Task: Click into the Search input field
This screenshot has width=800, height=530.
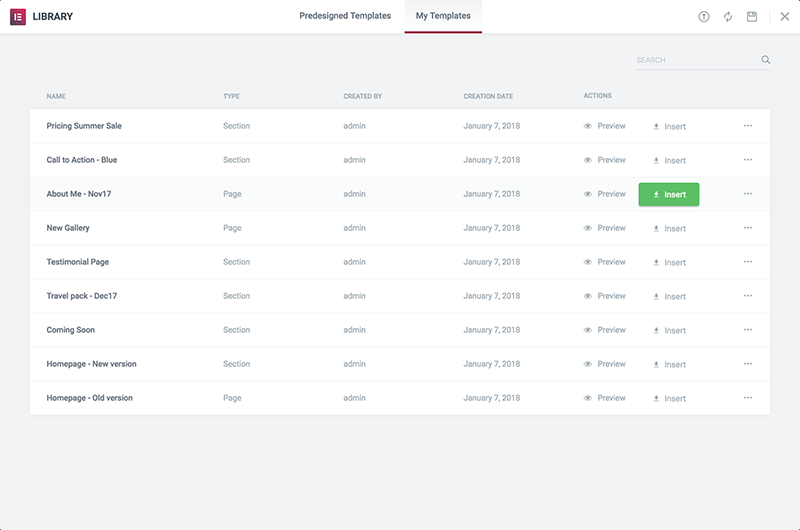Action: click(x=695, y=60)
